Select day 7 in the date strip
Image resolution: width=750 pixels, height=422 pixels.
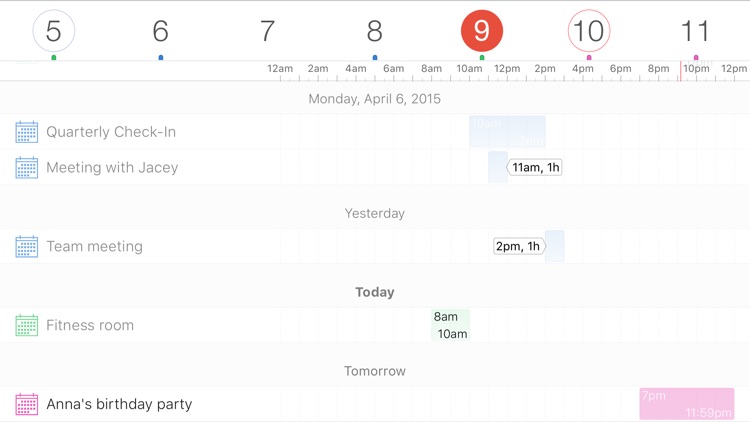pyautogui.click(x=268, y=31)
